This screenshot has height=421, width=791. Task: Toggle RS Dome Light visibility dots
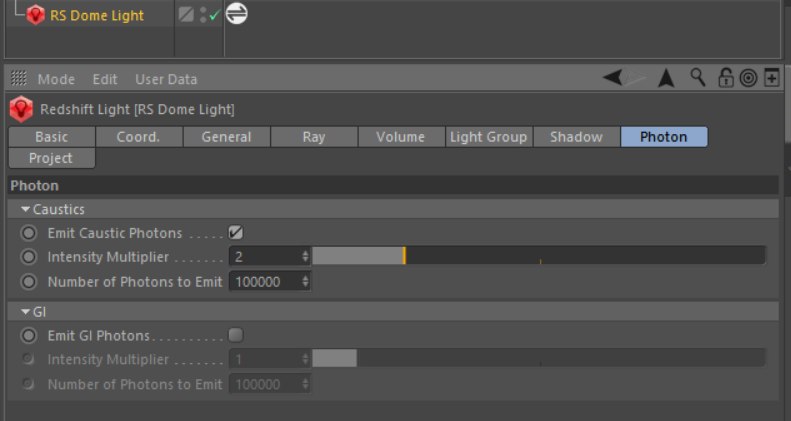[x=203, y=15]
